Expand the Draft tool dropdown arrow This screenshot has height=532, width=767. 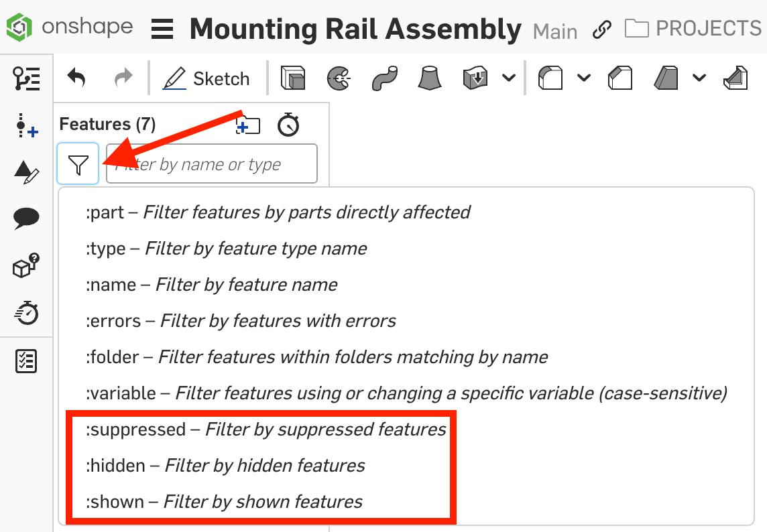(x=699, y=78)
